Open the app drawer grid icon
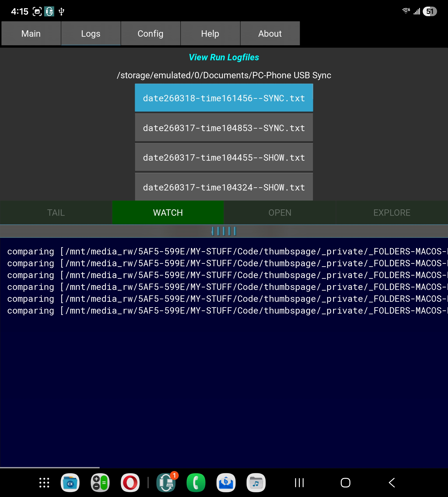 pos(44,483)
